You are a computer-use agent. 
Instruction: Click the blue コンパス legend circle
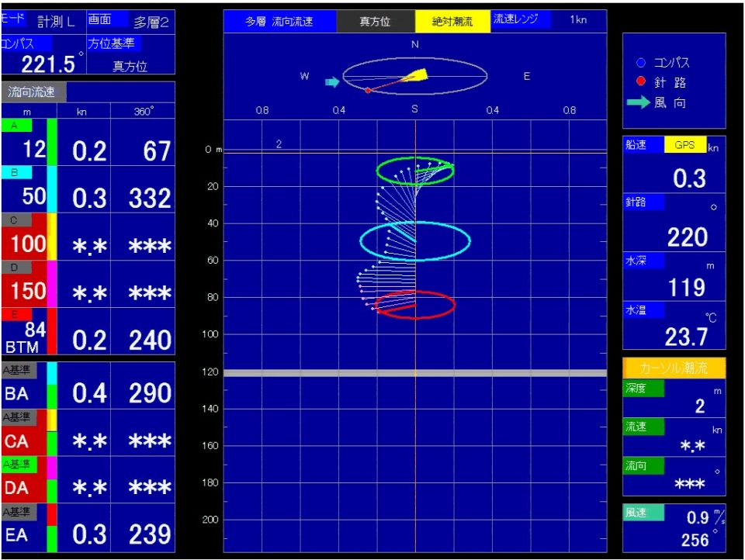(640, 63)
